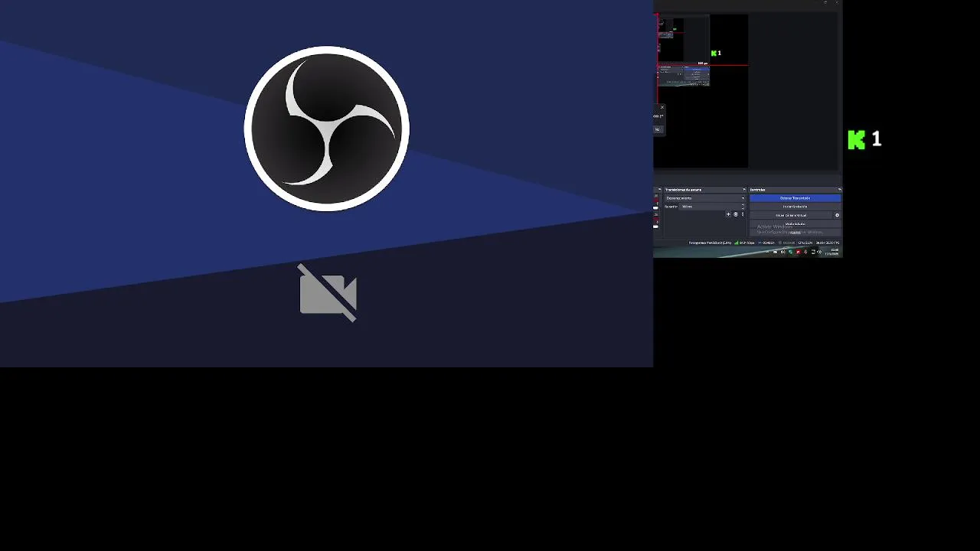980x551 pixels.
Task: Open the scene transition type dropdown
Action: click(704, 198)
